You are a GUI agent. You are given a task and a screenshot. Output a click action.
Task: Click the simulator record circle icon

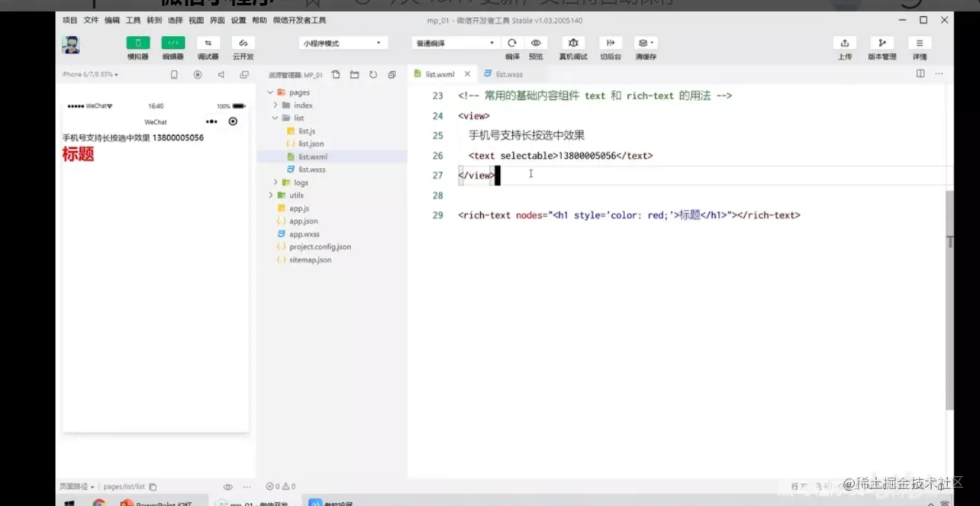coord(198,75)
